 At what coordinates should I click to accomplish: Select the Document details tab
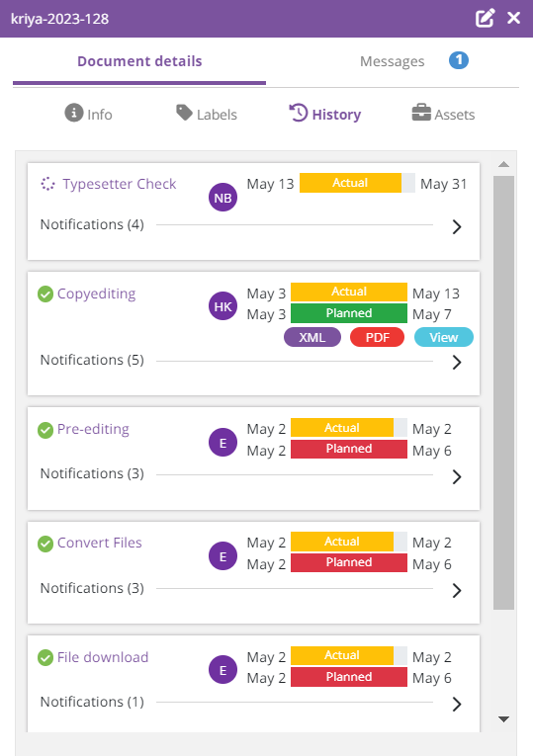tap(139, 61)
